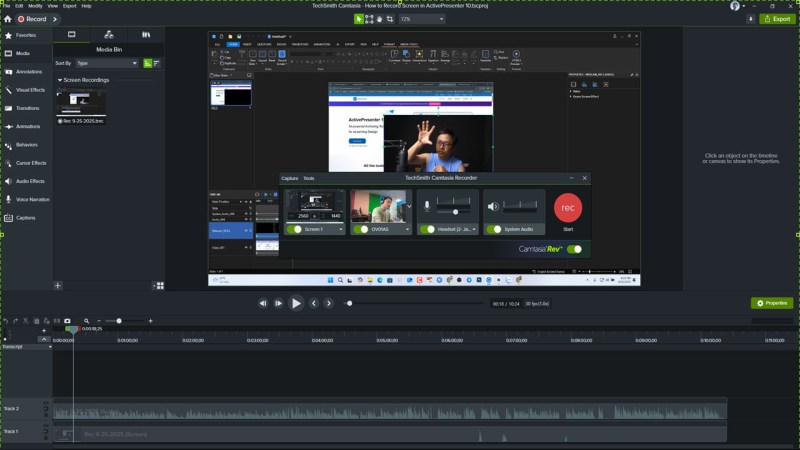
Task: Select the Crop tool in canvas toolbar
Action: click(389, 19)
